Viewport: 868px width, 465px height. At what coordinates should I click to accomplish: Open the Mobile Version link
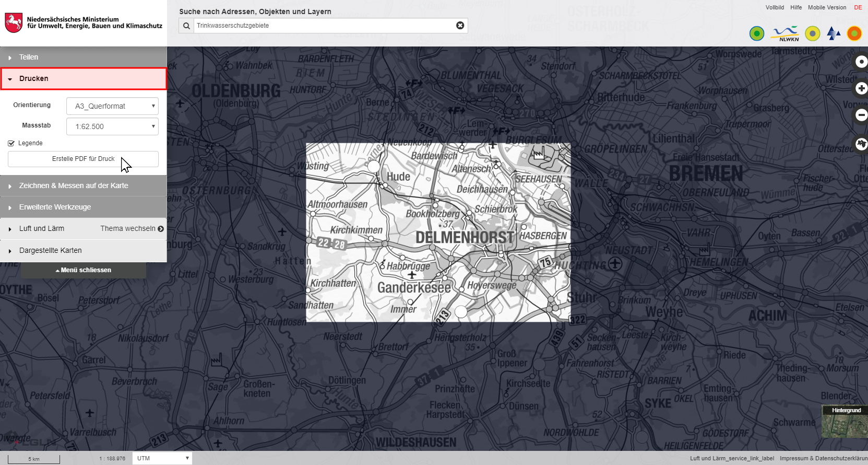pos(827,7)
